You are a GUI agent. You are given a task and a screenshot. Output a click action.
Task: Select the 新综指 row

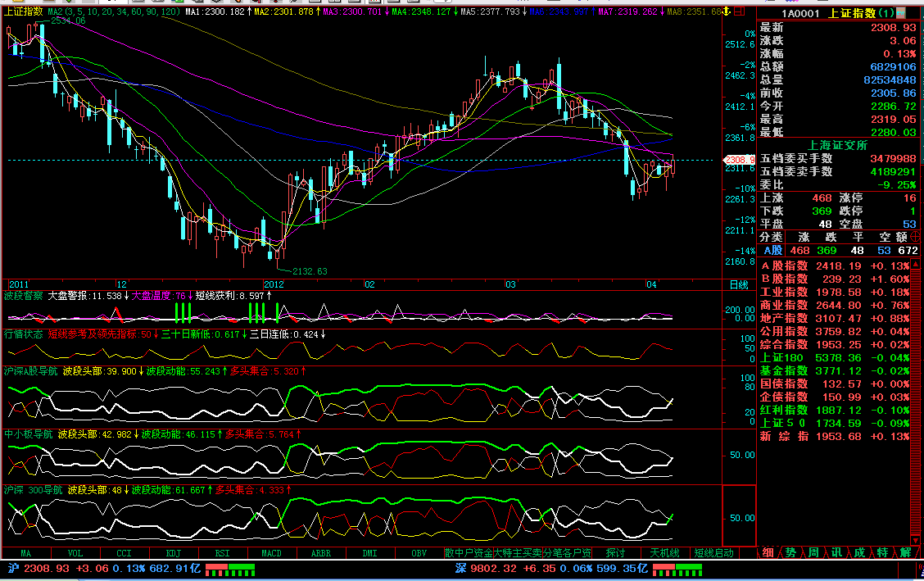(835, 437)
